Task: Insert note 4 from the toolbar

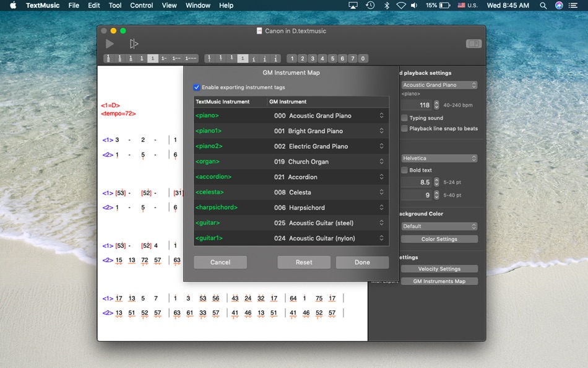Action: coord(322,59)
